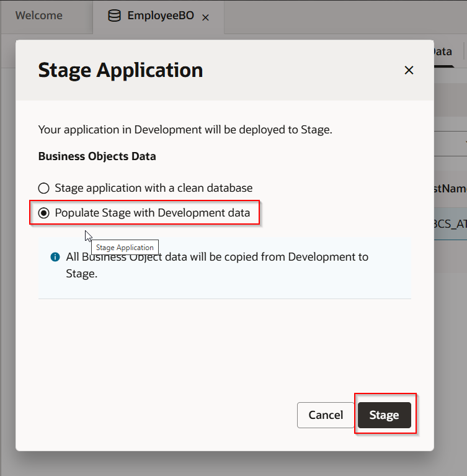Click the info message about copied data
Screen dimensions: 467x476
[x=217, y=265]
